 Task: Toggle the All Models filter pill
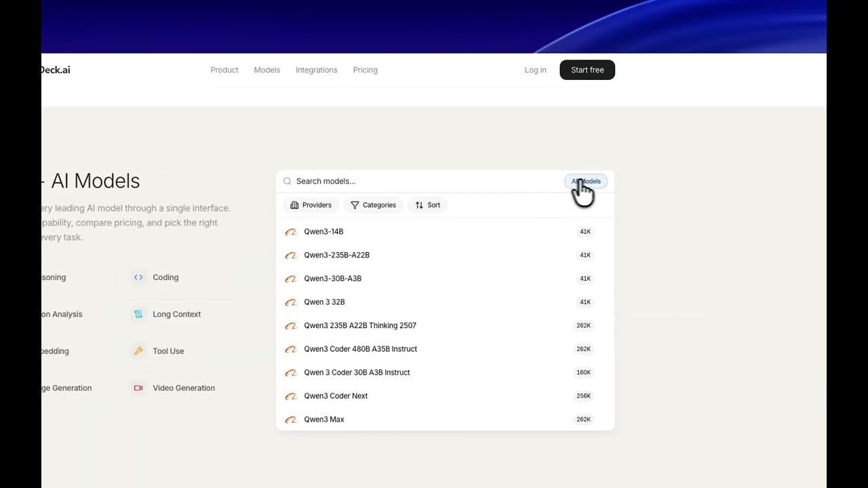point(586,181)
